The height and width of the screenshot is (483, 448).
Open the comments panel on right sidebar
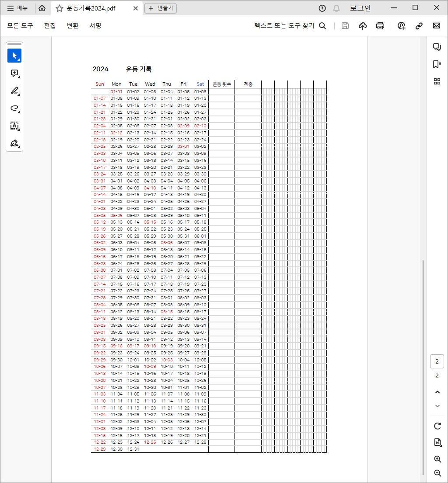[x=437, y=47]
